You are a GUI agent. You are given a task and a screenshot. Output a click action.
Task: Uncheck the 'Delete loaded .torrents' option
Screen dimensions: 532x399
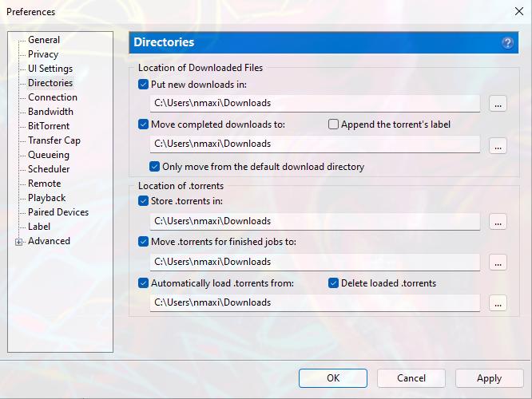pyautogui.click(x=333, y=283)
